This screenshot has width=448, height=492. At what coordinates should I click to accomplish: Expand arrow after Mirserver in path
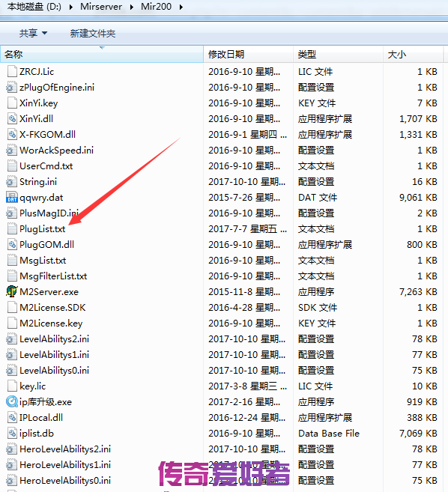coord(132,7)
